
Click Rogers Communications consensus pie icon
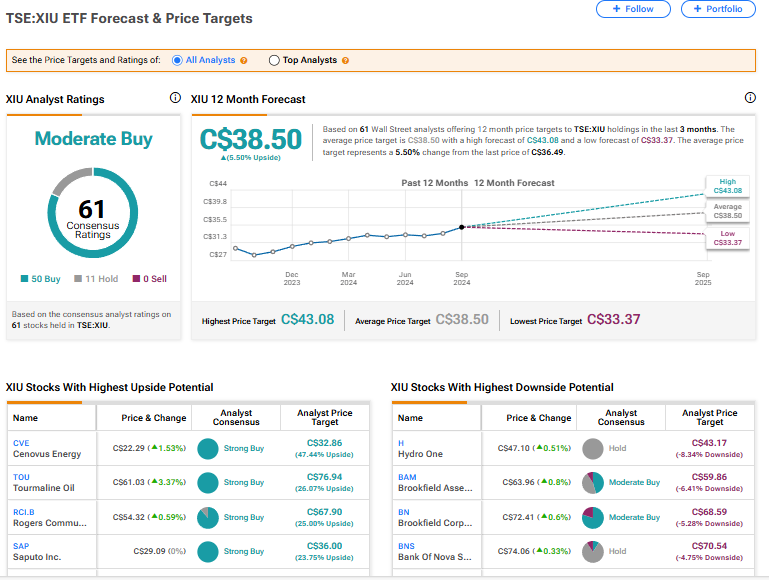(x=207, y=518)
